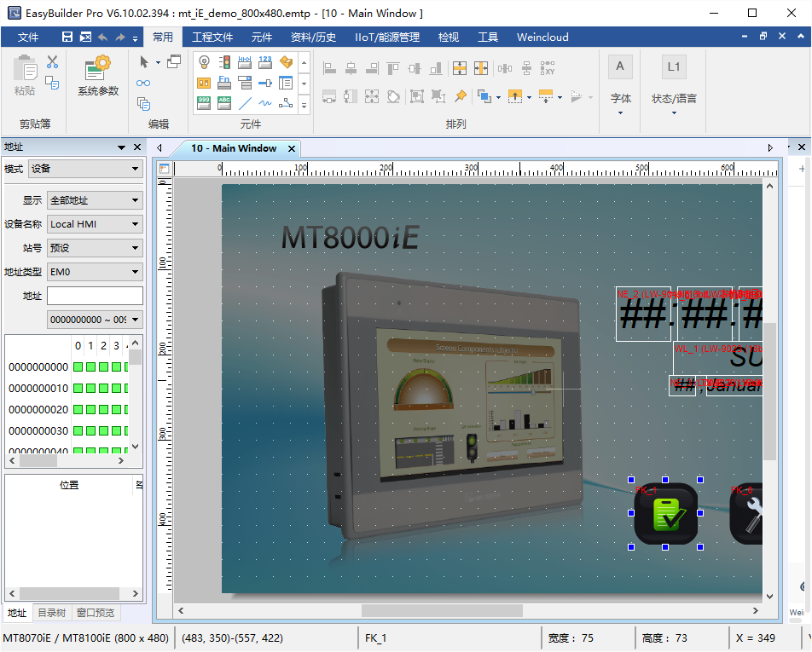Switch to the 工具 ribbon tab
This screenshot has width=812, height=652.
[x=488, y=38]
